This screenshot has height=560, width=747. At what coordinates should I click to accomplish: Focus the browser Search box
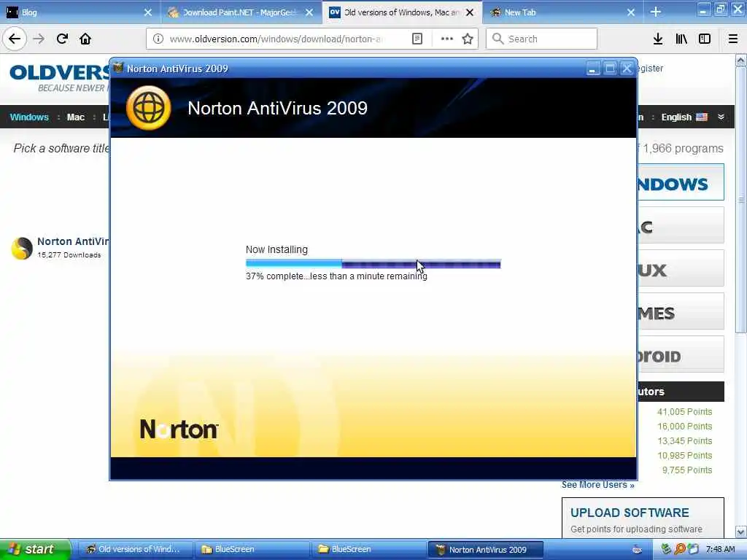[x=542, y=39]
